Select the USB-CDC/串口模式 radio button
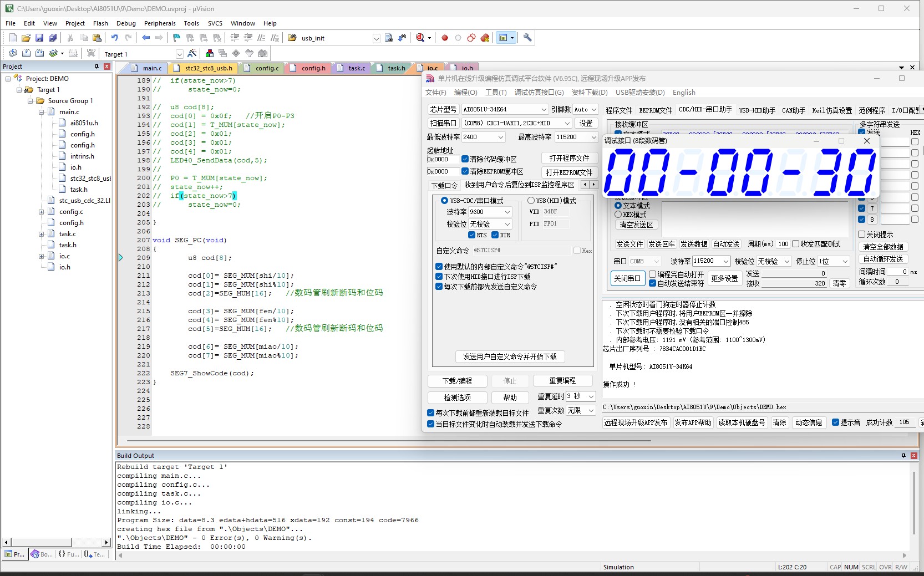This screenshot has height=576, width=924. pyautogui.click(x=444, y=201)
